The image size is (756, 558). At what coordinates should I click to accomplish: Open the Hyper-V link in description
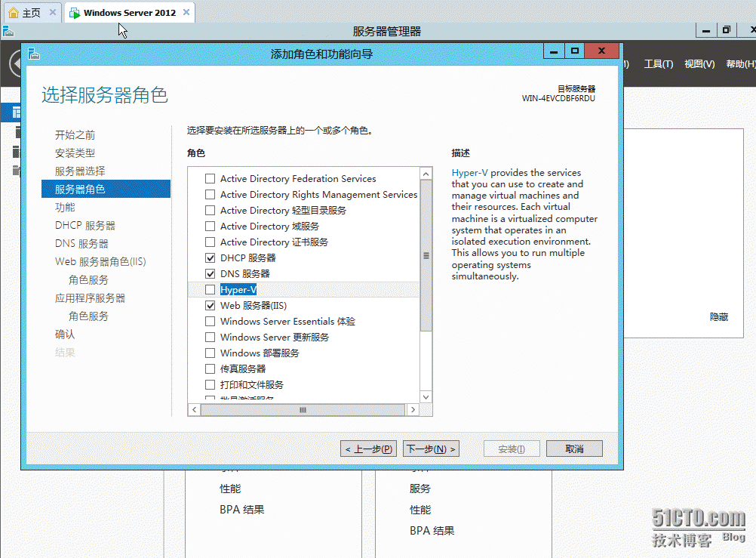469,173
